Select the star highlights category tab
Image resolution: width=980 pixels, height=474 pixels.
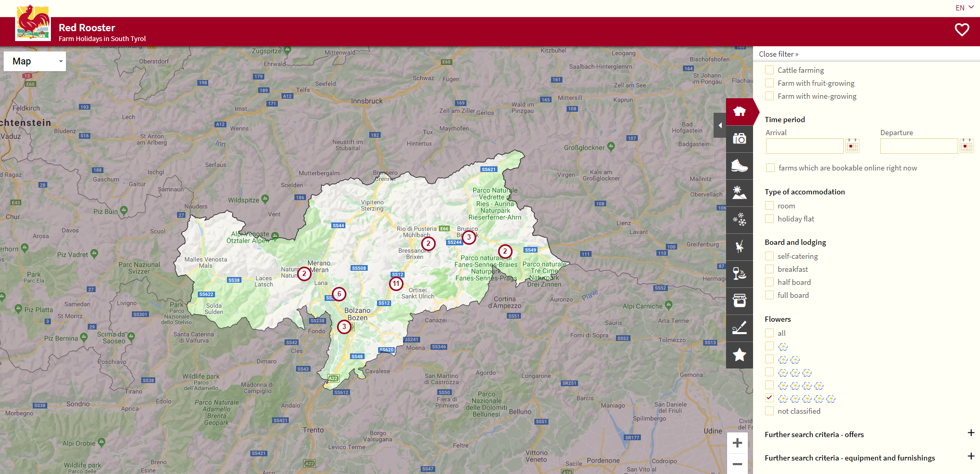pos(740,355)
